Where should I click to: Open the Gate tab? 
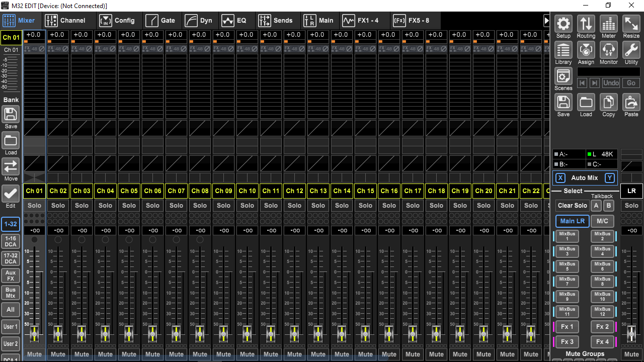pyautogui.click(x=160, y=21)
